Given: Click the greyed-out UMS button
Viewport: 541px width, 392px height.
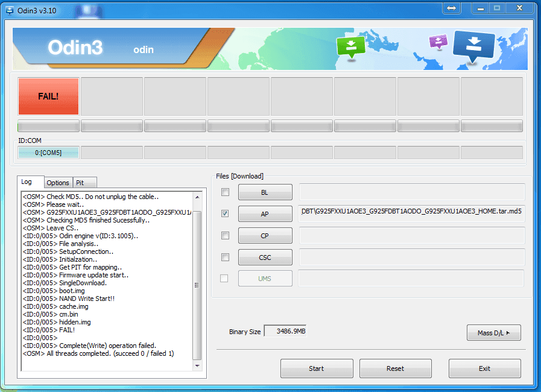Looking at the screenshot, I should tap(265, 279).
